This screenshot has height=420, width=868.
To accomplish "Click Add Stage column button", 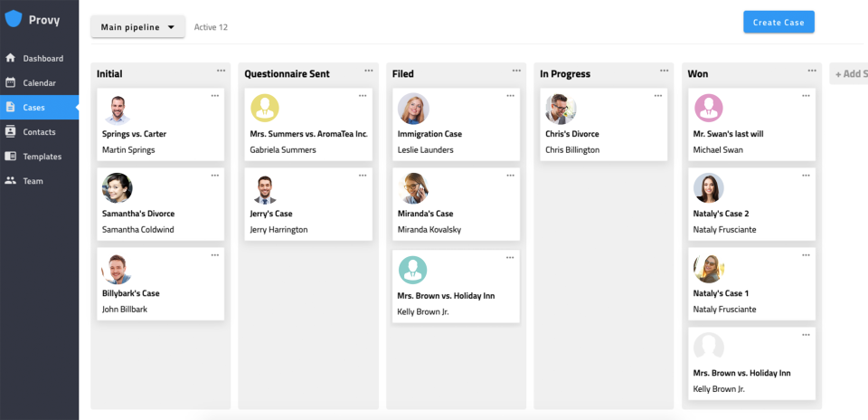I will coord(849,73).
